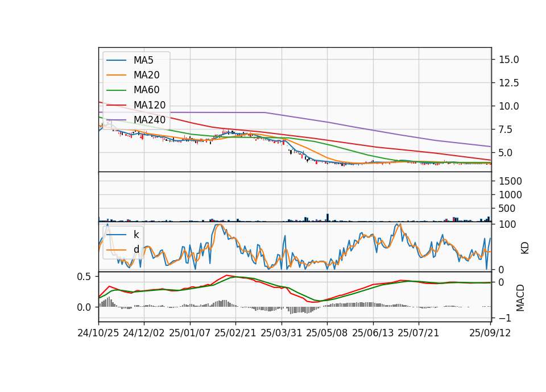Click the purple MA240 legend line sample
The width and height of the screenshot is (546, 392).
116,120
